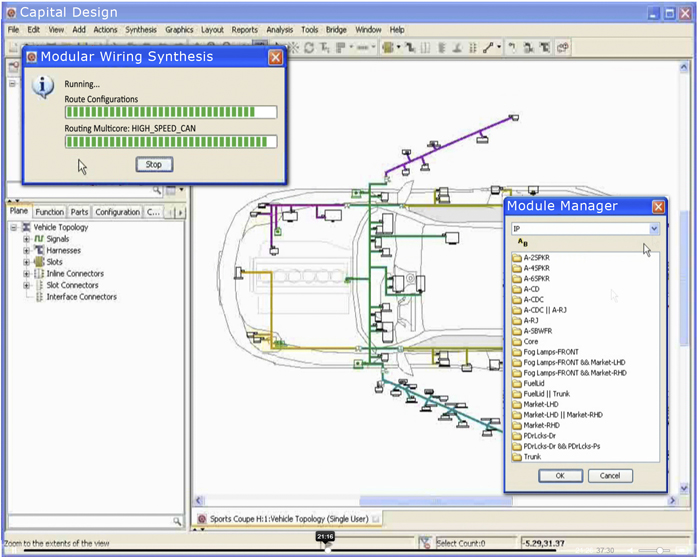Switch to the Function tab

point(50,212)
